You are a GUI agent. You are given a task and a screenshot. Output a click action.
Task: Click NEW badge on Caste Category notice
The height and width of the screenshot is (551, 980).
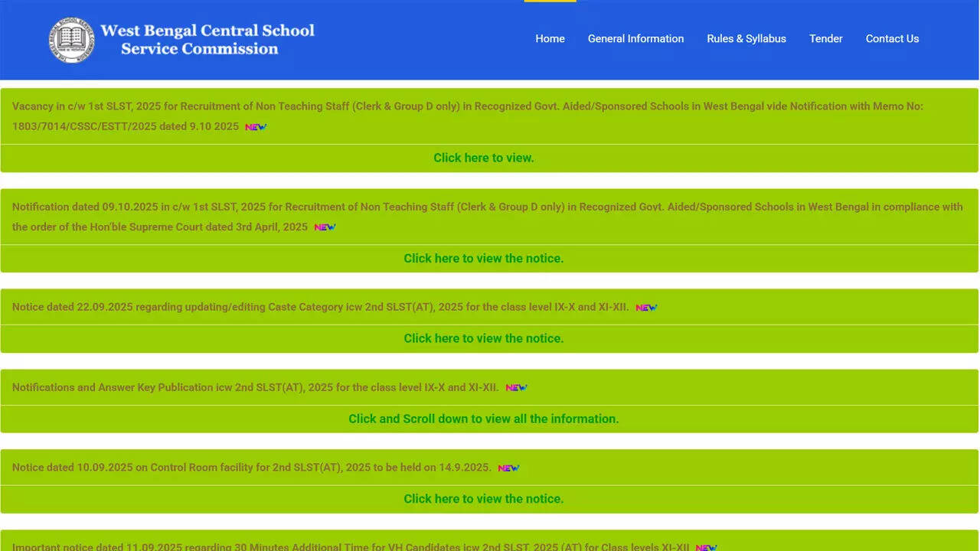tap(646, 308)
